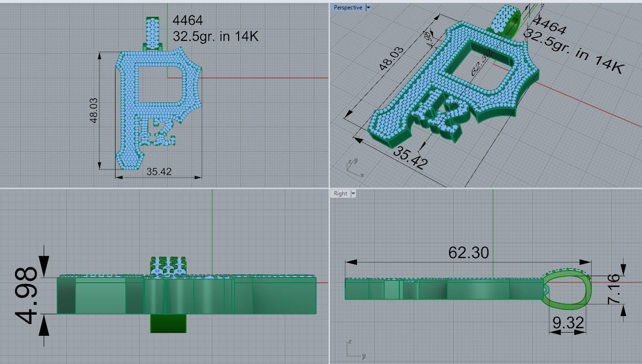Viewport: 642px width, 364px height.
Task: Select the 32.5gr. in 14K annotation in top-left viewport
Action: (216, 36)
